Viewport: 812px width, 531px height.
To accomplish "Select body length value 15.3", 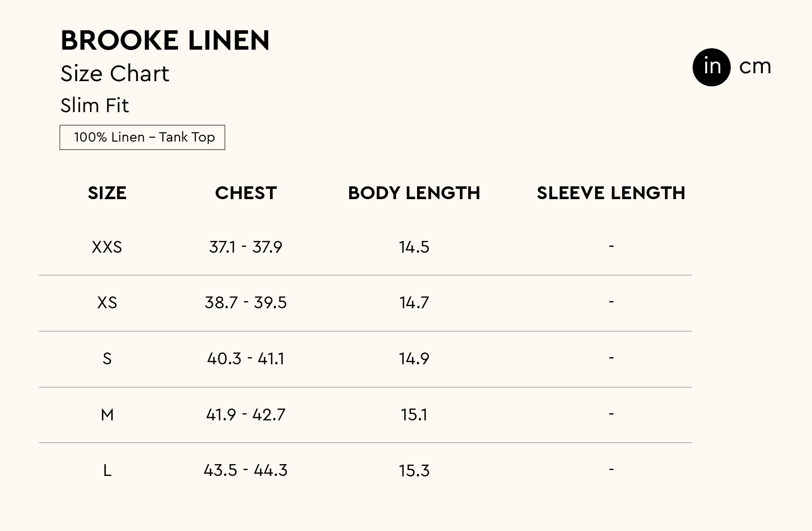I will point(414,471).
